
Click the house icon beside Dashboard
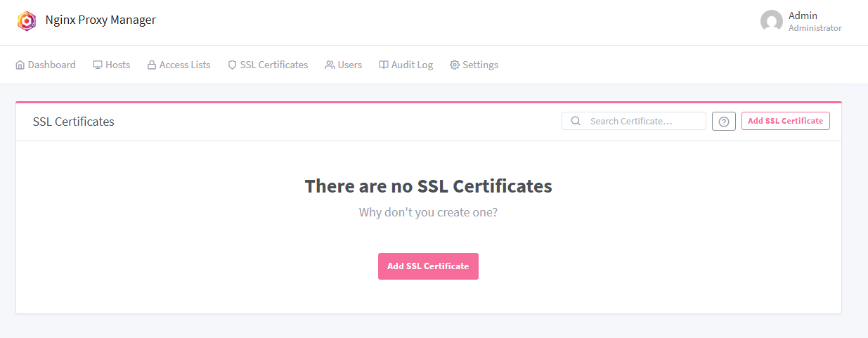(x=20, y=65)
